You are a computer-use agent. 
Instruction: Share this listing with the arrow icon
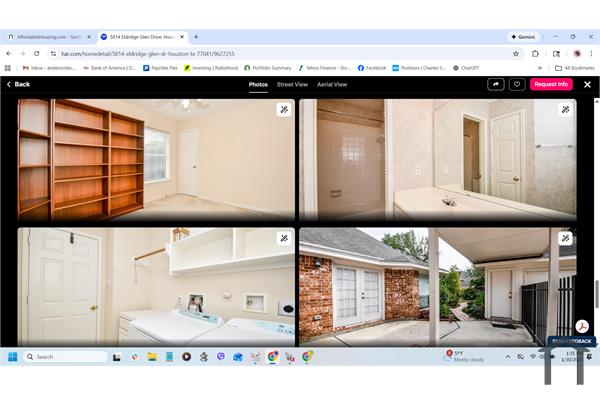click(x=496, y=84)
